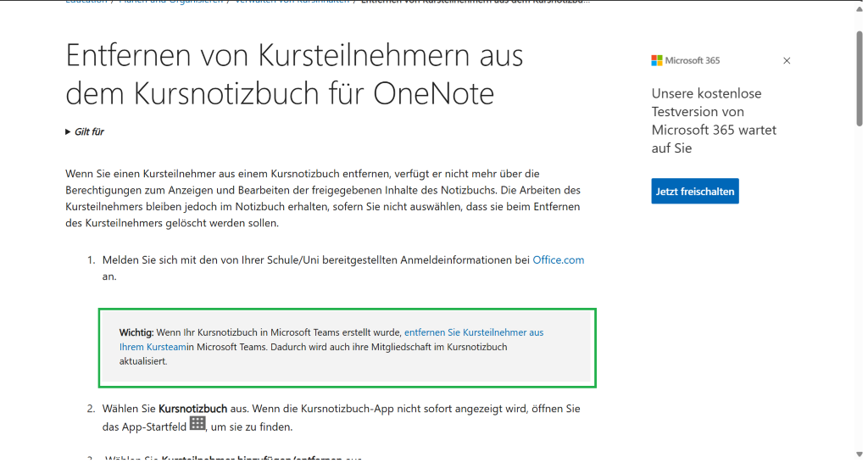
Task: Click the page vertical scrollbar thumb
Action: [860, 78]
